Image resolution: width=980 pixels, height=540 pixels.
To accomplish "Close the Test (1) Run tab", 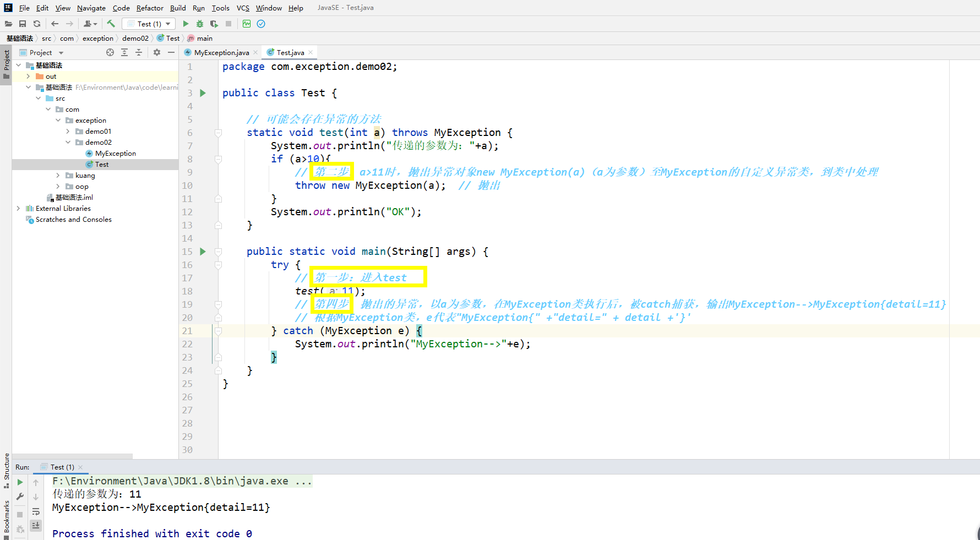I will (80, 467).
